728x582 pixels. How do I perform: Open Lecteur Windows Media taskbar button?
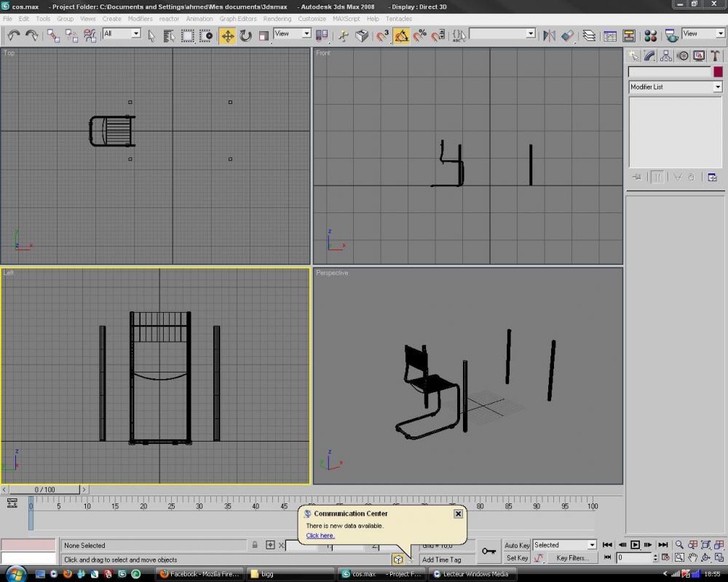tap(472, 574)
